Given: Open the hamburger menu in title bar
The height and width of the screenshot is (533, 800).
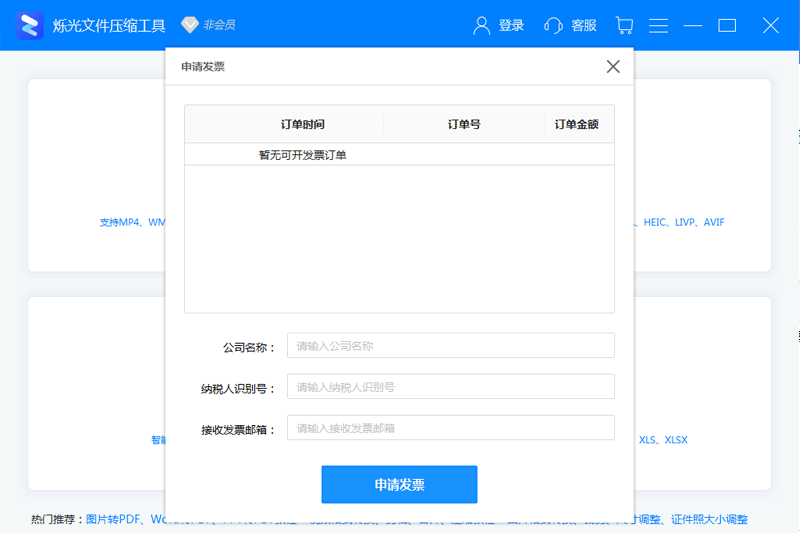Looking at the screenshot, I should pos(658,25).
